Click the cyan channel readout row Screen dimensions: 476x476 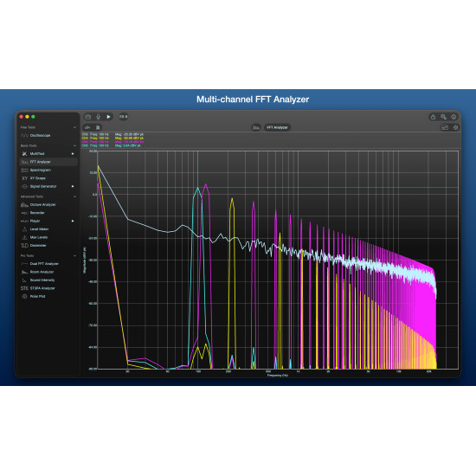click(111, 145)
